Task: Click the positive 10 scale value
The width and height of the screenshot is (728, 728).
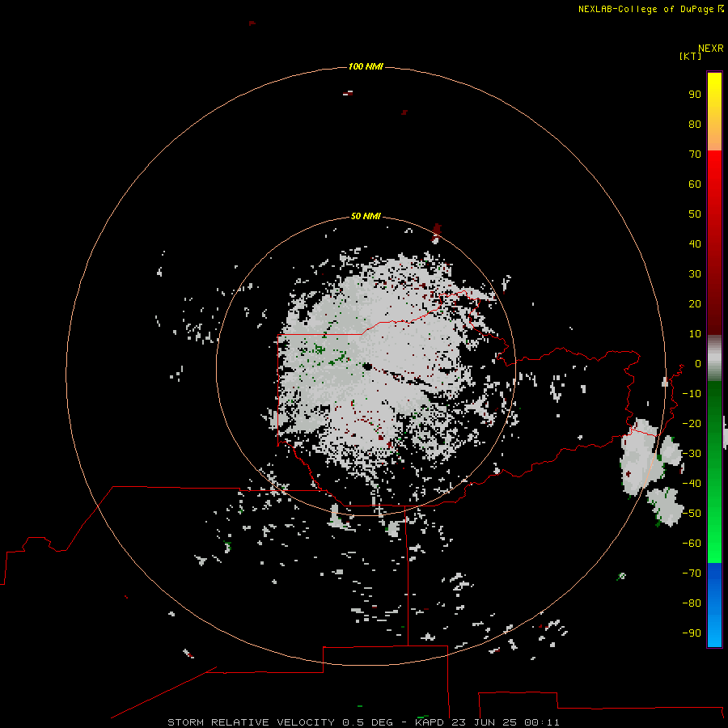Action: click(695, 334)
